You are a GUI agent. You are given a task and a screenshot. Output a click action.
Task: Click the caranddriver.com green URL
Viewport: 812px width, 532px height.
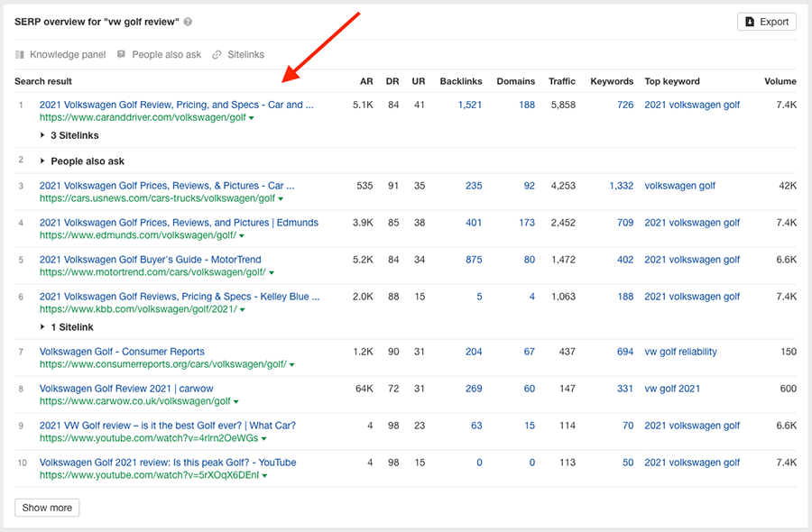pyautogui.click(x=143, y=117)
